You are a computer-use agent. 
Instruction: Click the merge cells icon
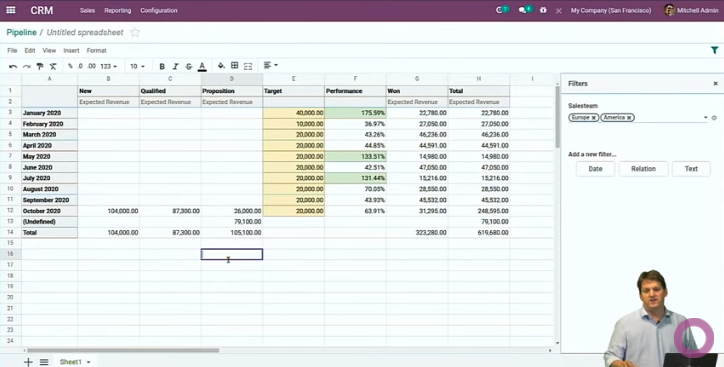[248, 66]
